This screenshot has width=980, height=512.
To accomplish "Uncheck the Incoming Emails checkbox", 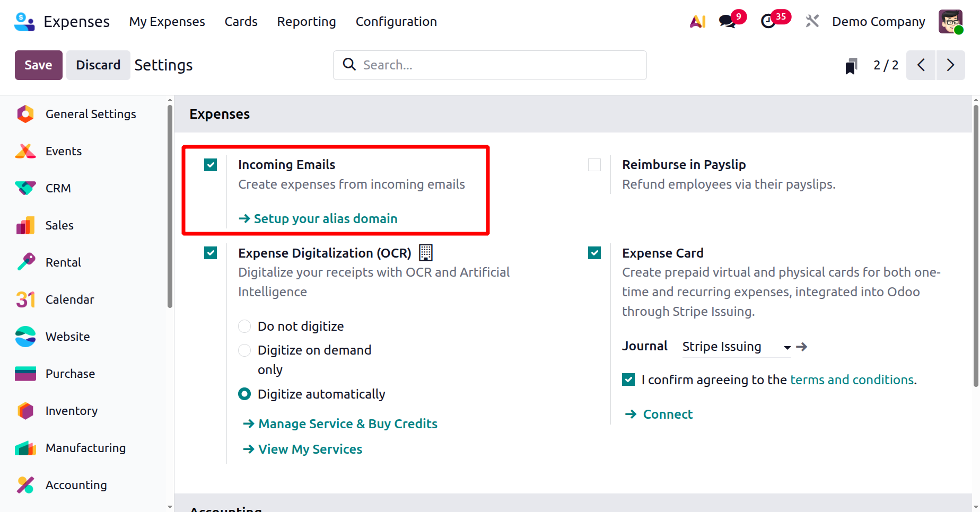I will (211, 165).
